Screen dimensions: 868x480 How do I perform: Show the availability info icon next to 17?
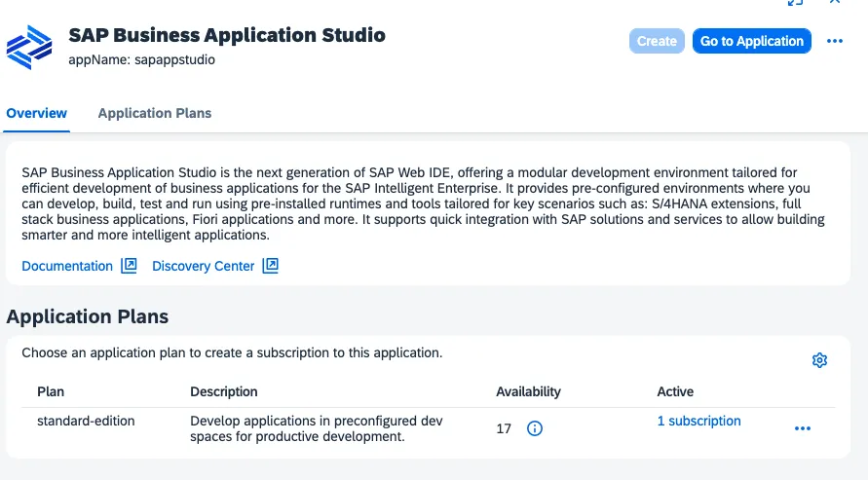534,428
